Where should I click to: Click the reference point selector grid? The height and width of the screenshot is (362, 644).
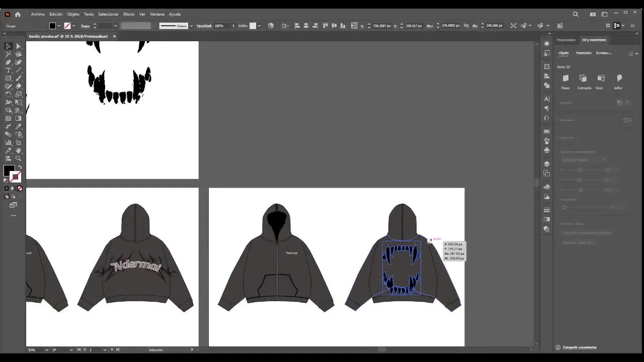click(x=354, y=26)
